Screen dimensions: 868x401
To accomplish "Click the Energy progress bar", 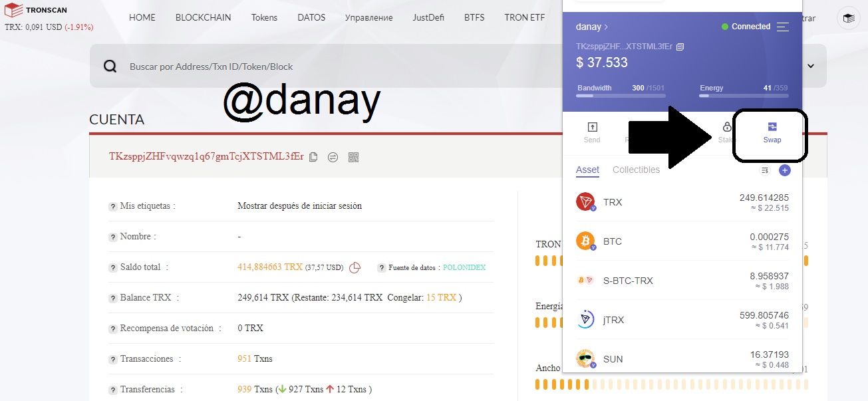I will (x=744, y=96).
